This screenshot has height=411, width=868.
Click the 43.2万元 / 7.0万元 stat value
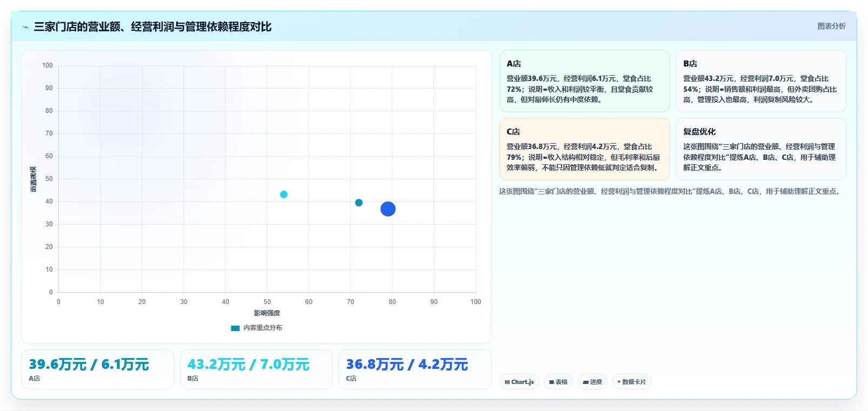248,365
